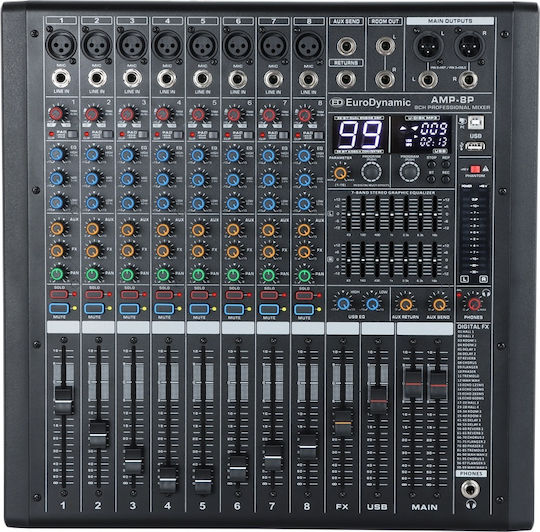
Task: Select the LOW EQ knob on channel 4
Action: 163,202
